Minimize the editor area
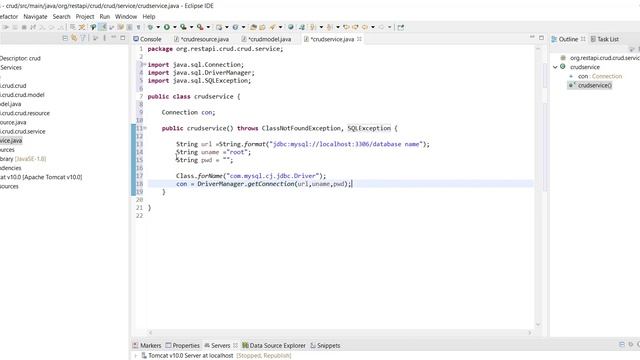The image size is (640, 360). [532, 38]
